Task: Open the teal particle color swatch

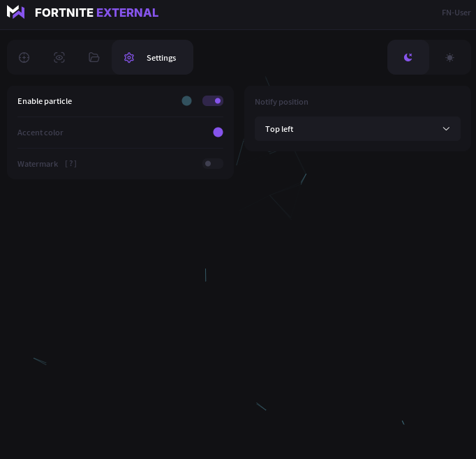Action: (186, 101)
